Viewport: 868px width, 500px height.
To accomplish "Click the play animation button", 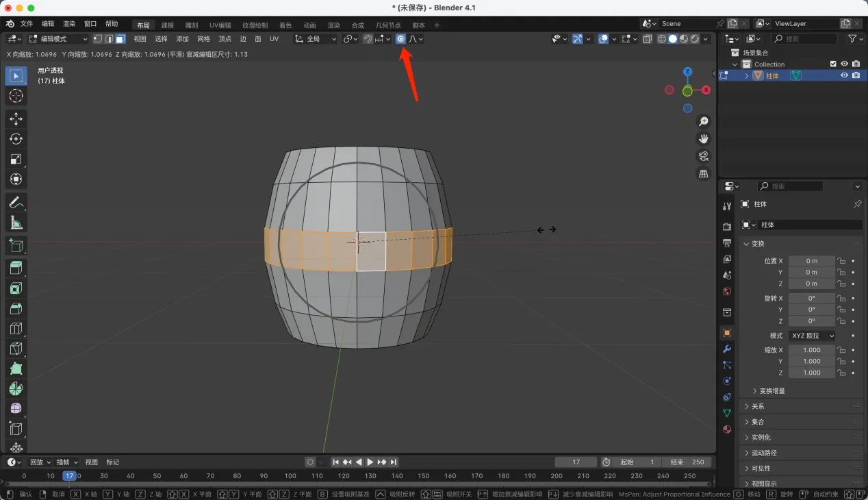I will point(370,462).
